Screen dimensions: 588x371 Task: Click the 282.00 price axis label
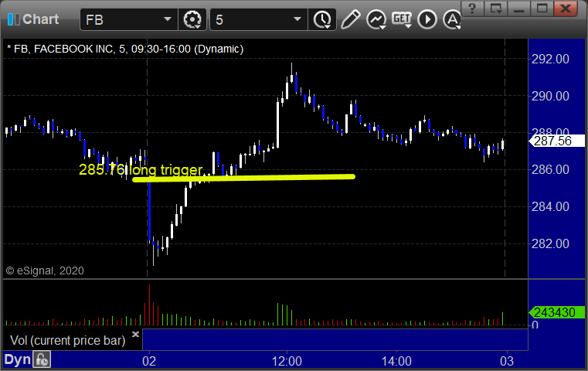(550, 243)
